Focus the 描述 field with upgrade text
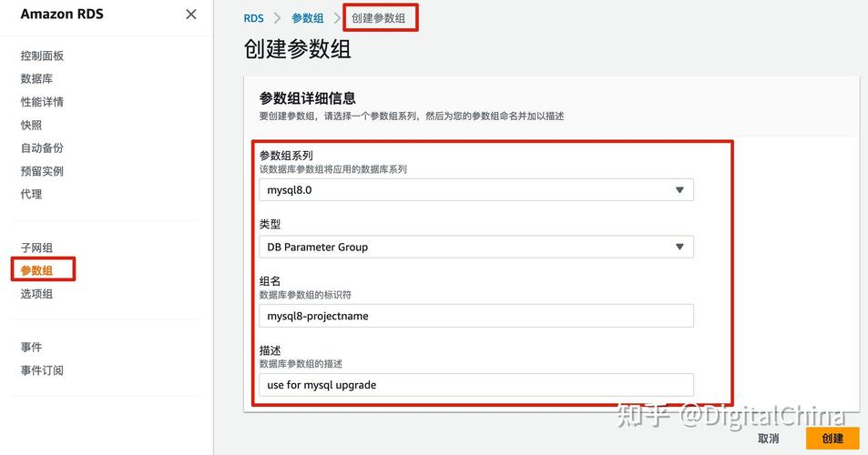868x455 pixels. click(x=476, y=385)
